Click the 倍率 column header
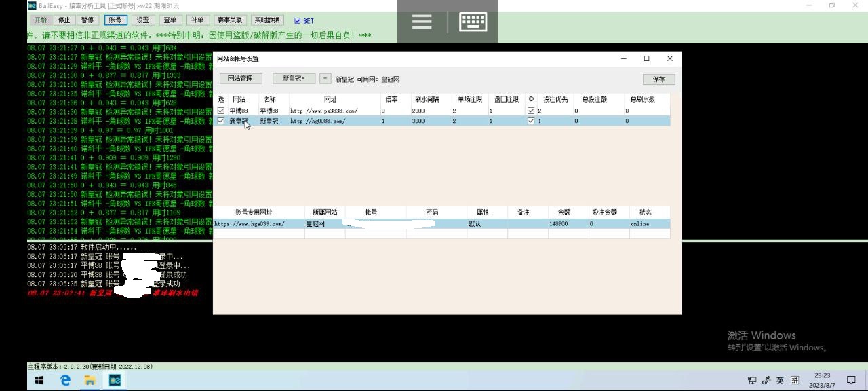 click(391, 99)
